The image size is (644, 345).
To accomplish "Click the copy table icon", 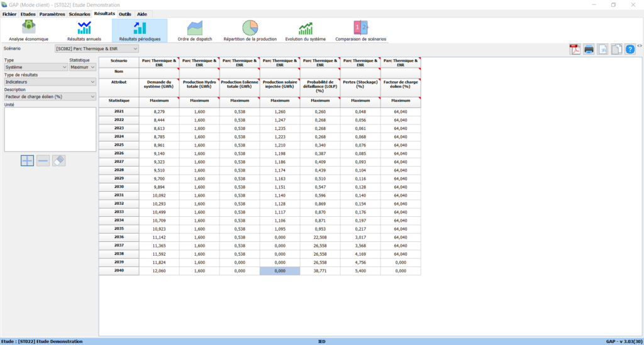I will (616, 49).
